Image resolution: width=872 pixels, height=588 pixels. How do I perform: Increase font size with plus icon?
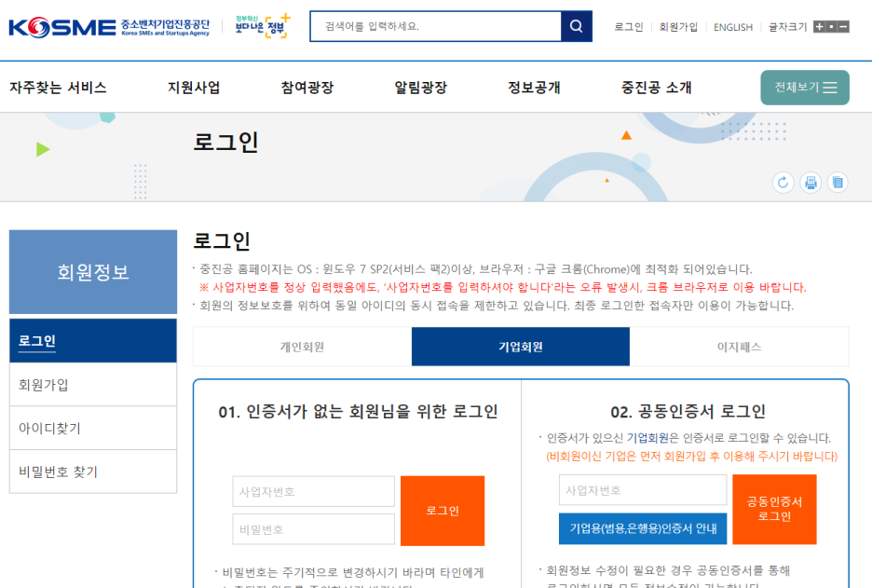point(819,27)
